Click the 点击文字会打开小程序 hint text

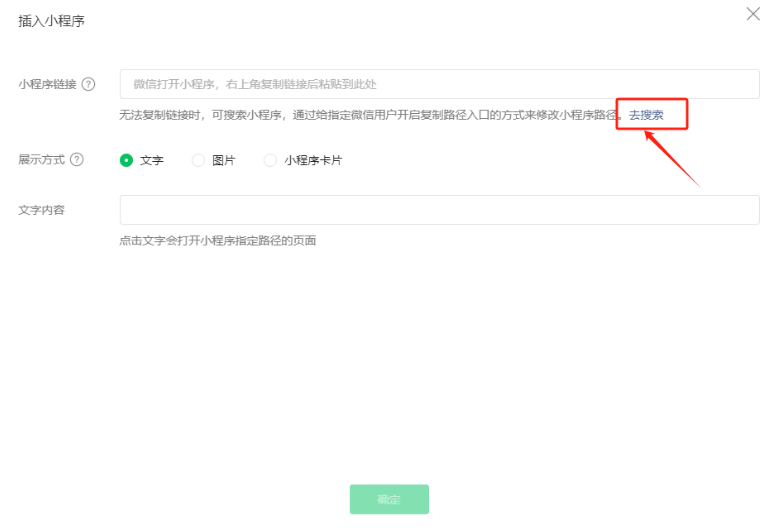(217, 240)
